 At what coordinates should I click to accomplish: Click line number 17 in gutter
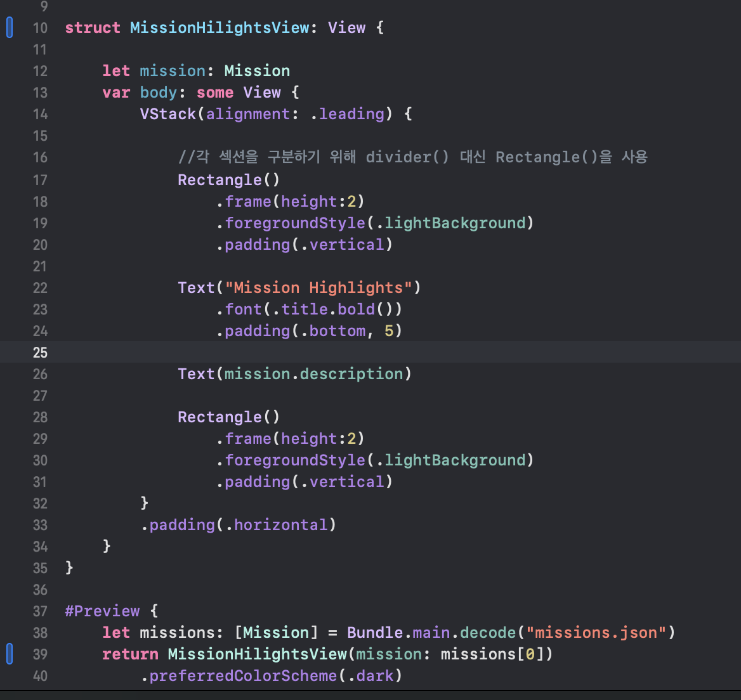[x=40, y=180]
